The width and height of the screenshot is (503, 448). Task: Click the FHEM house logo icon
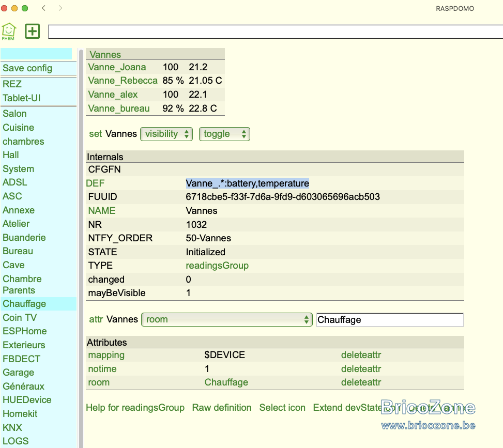point(9,32)
